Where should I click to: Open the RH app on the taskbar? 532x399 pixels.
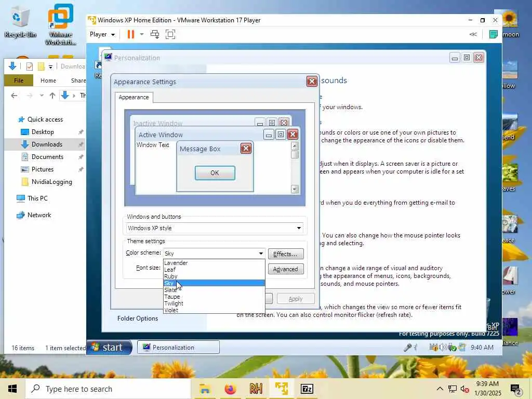[256, 389]
